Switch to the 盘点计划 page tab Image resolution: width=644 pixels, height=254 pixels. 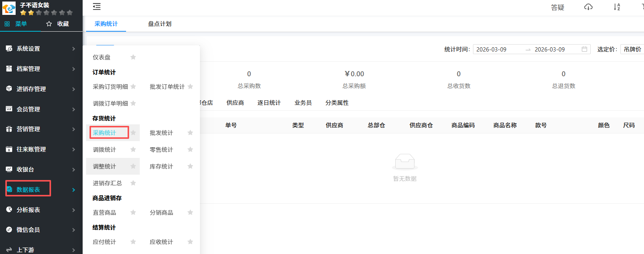point(160,24)
